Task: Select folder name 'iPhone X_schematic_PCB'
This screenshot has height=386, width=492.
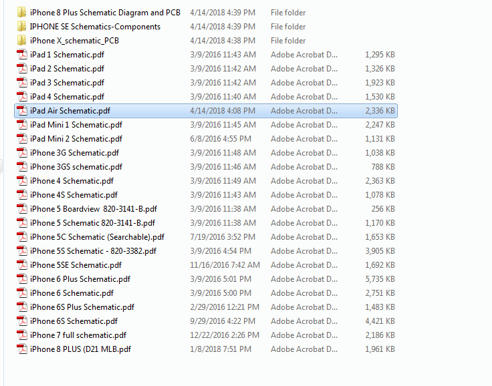Action: tap(74, 41)
